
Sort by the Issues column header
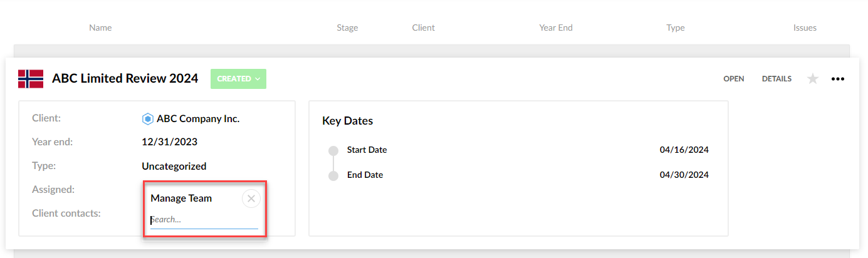coord(805,28)
